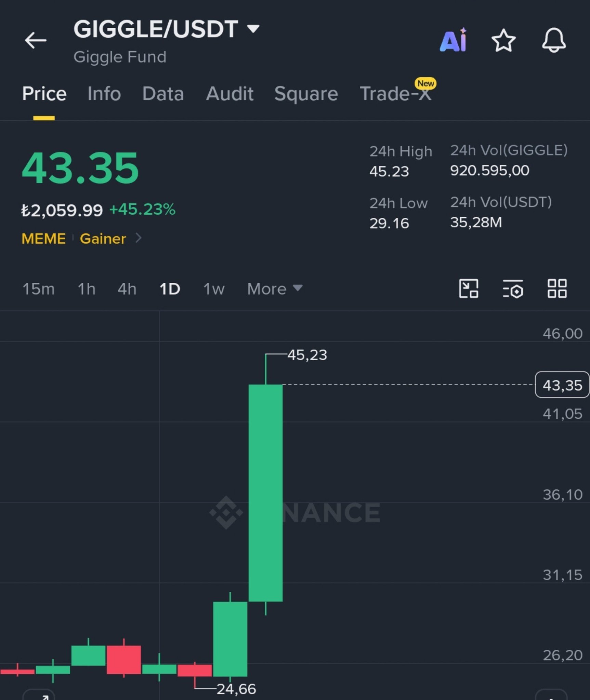Viewport: 590px width, 700px height.
Task: Expand the GIGGLE/USDT pair selector dropdown
Action: [x=253, y=29]
